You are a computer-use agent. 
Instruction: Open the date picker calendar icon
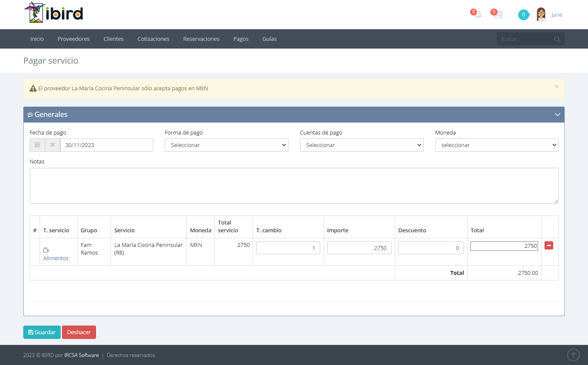tap(37, 145)
